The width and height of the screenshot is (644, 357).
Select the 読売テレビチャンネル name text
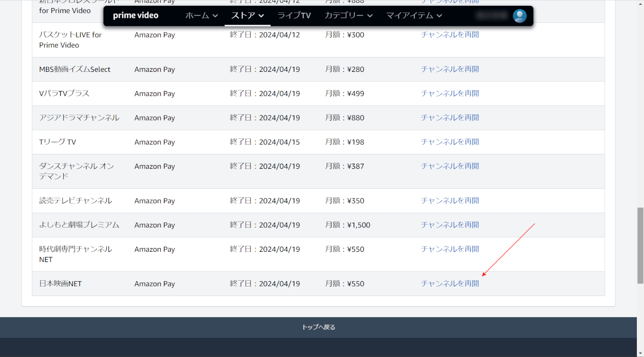click(75, 201)
